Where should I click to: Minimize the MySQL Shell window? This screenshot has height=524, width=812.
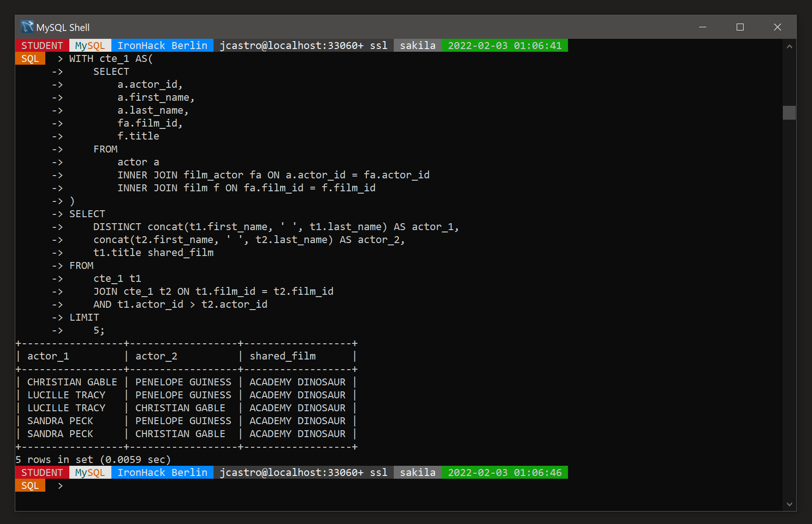[x=702, y=27]
